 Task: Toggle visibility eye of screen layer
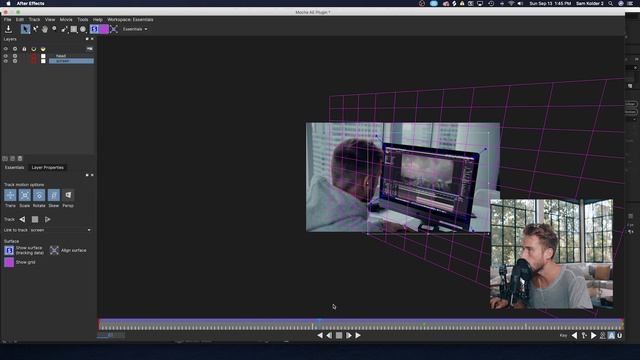point(6,61)
